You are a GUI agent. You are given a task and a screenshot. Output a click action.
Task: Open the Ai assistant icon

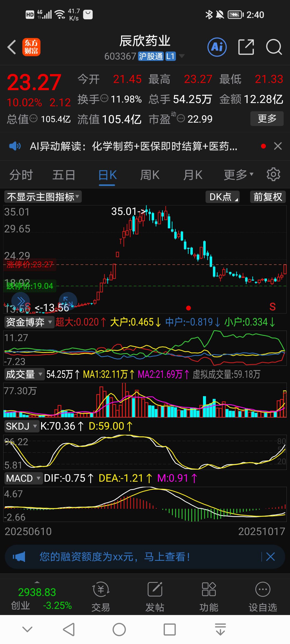(x=217, y=47)
